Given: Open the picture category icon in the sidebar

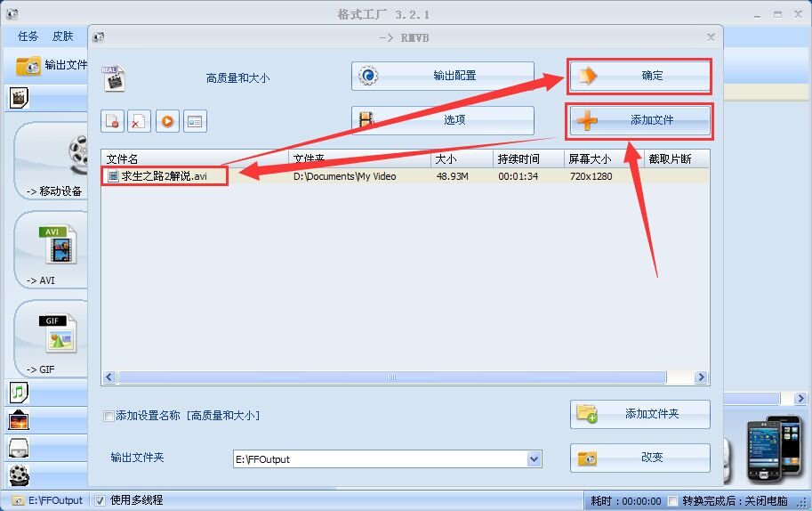Looking at the screenshot, I should tap(20, 420).
